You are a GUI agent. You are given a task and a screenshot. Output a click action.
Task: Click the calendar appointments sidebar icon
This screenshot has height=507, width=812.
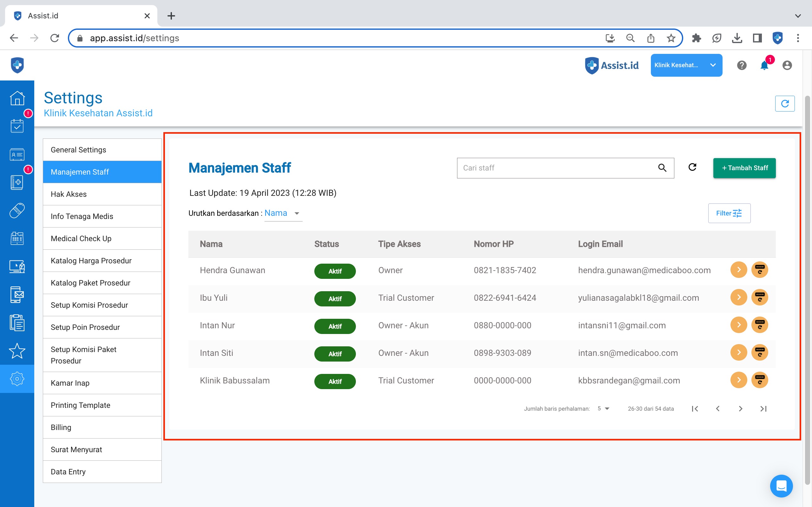(17, 126)
